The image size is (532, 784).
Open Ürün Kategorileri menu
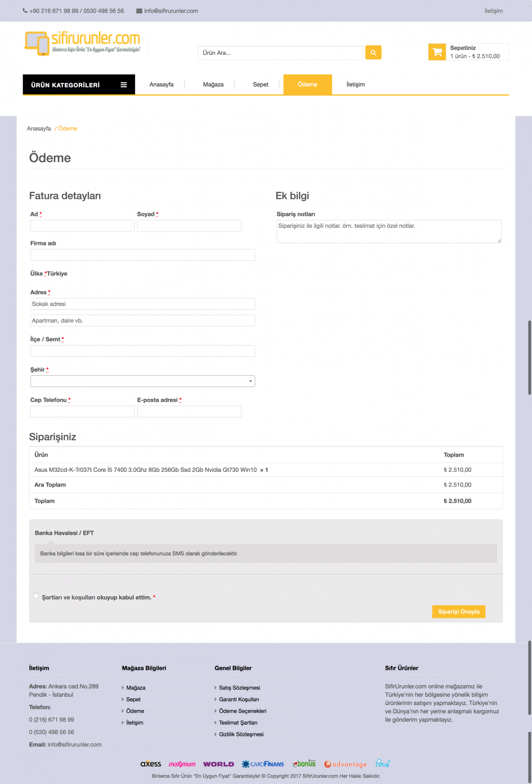(79, 85)
